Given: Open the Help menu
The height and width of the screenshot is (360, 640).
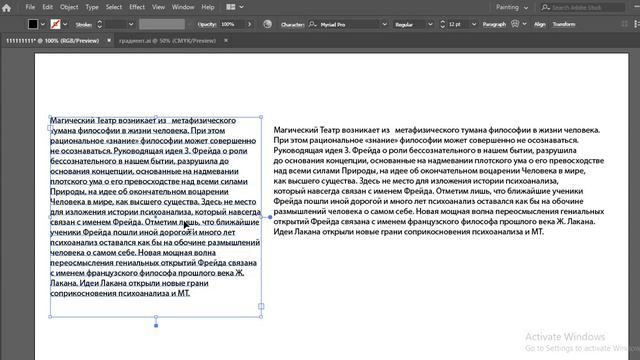Looking at the screenshot, I should [x=208, y=7].
